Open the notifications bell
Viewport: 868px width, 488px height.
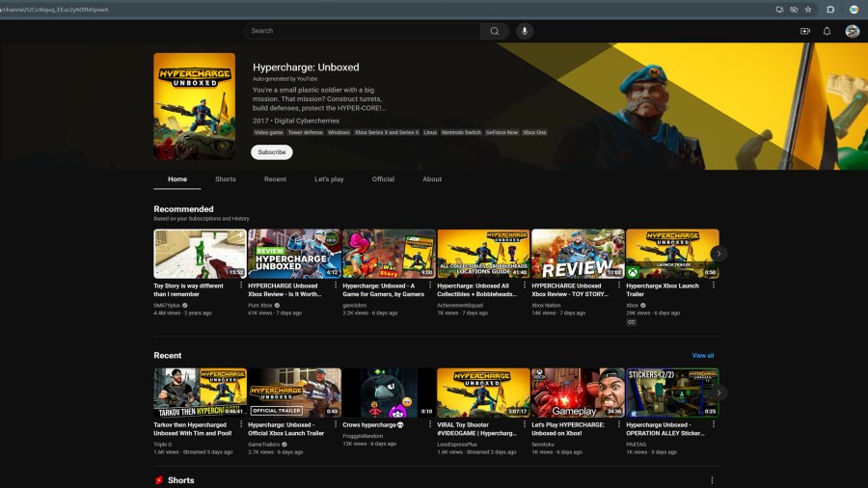tap(827, 31)
